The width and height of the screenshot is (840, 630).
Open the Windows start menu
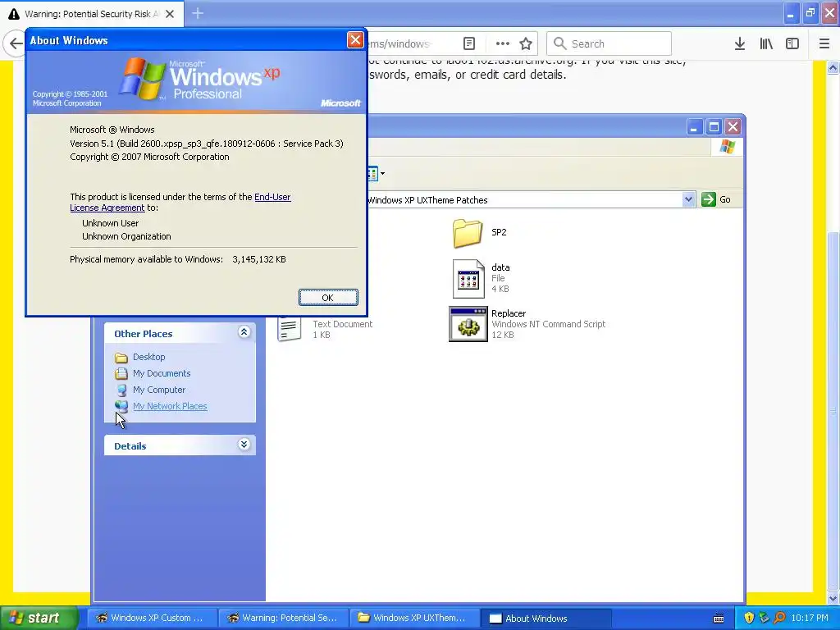(x=39, y=618)
